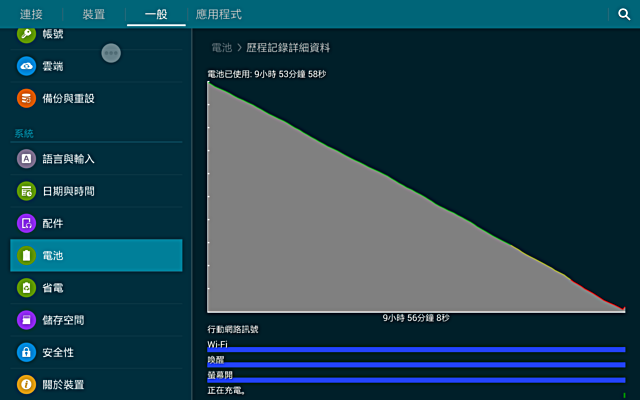Open the 關於裝置 settings entry
The width and height of the screenshot is (640, 400).
(x=96, y=384)
